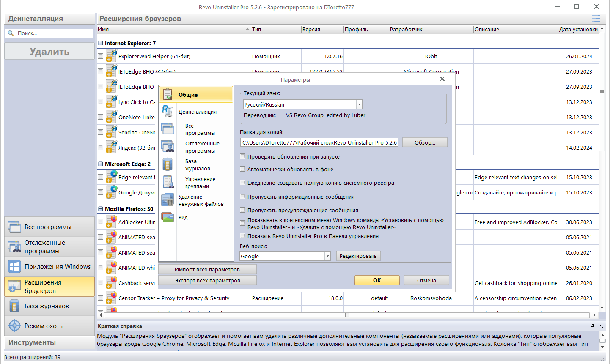
Task: Toggle Показать Revo Uninstaller в Панели управления
Action: coord(243,236)
